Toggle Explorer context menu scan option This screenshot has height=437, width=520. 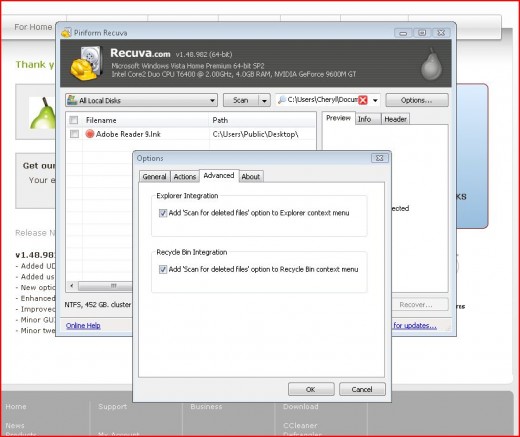163,213
